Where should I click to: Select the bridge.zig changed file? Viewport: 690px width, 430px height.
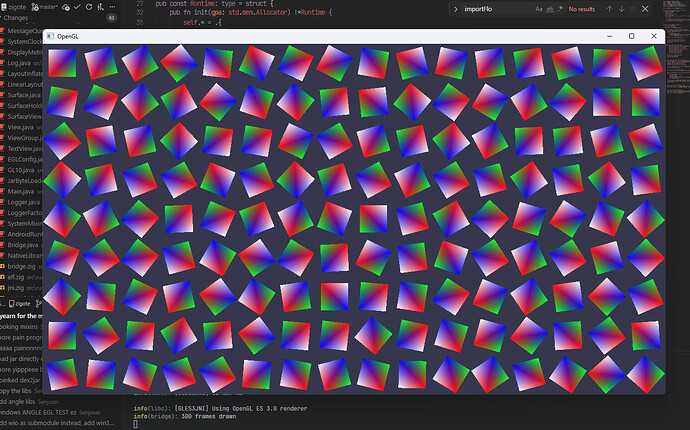21,266
